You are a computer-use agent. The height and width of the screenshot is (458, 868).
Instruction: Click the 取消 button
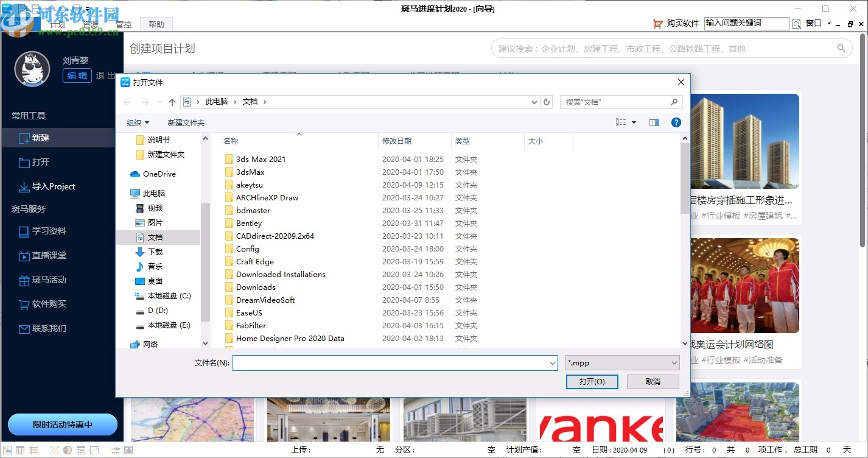(653, 381)
